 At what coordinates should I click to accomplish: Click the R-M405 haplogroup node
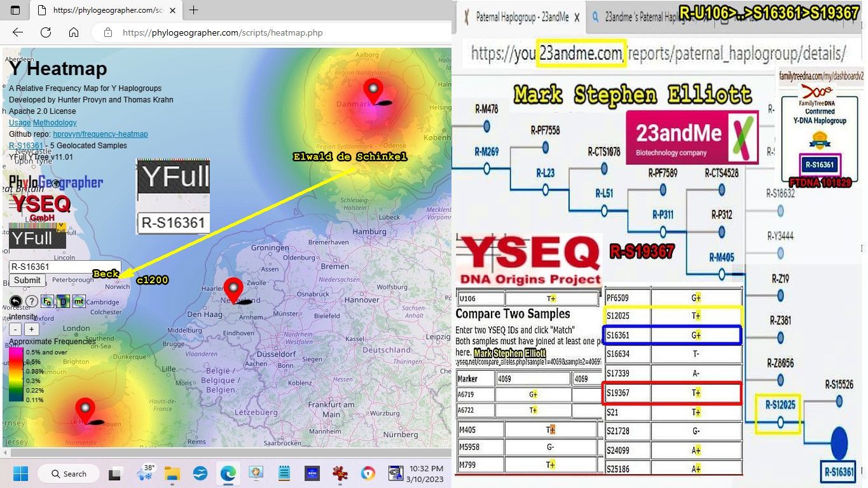point(722,274)
